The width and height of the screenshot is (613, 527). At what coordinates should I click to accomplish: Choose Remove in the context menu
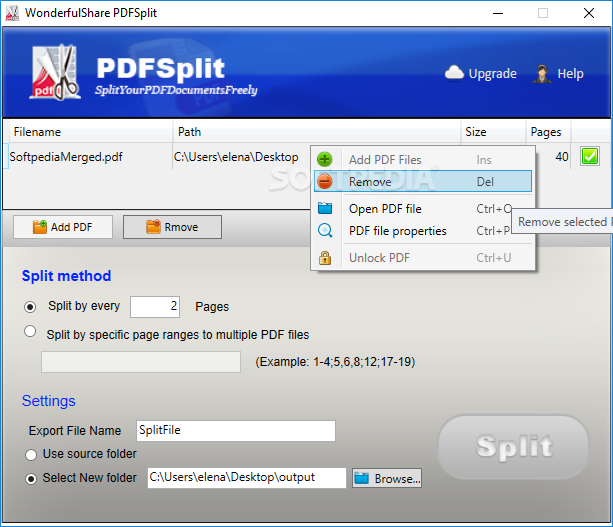click(423, 181)
